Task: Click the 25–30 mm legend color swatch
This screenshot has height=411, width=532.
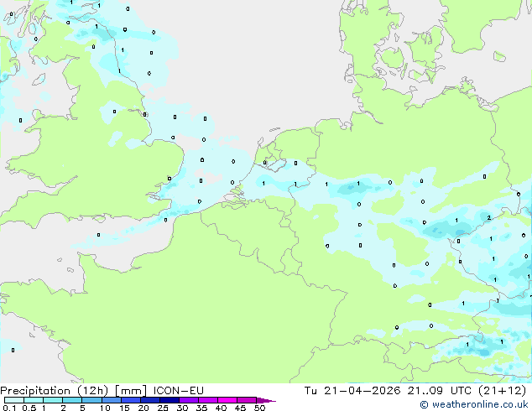Action: pyautogui.click(x=169, y=400)
